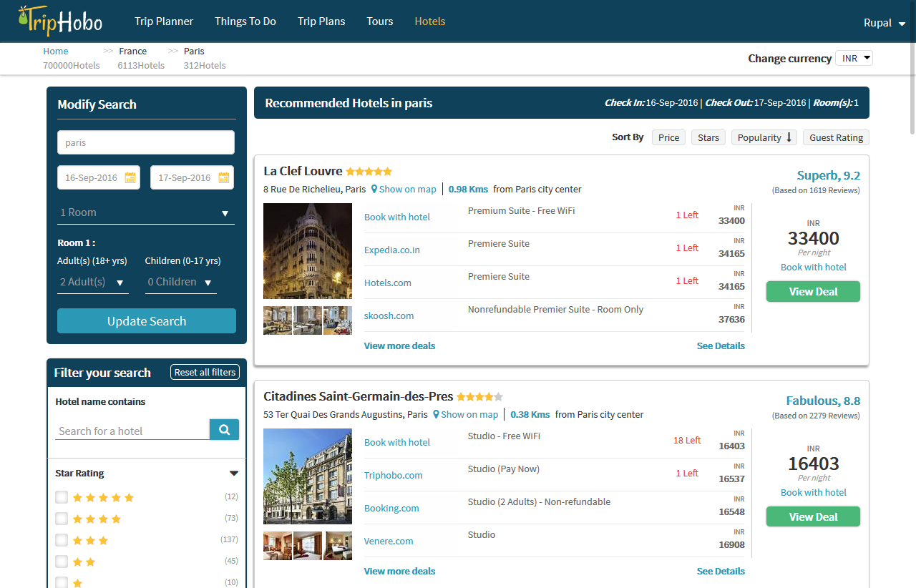
Task: Check the four-star rating filter
Action: pos(62,519)
